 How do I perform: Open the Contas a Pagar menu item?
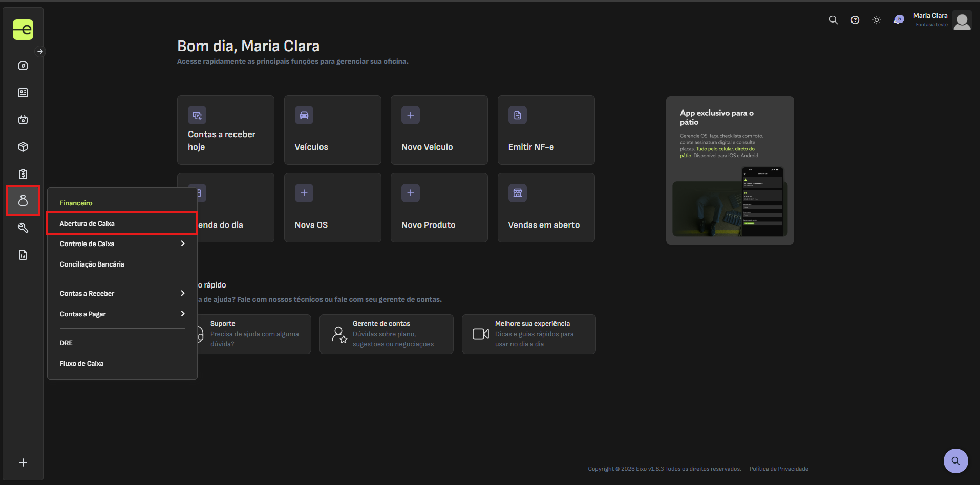click(x=122, y=314)
